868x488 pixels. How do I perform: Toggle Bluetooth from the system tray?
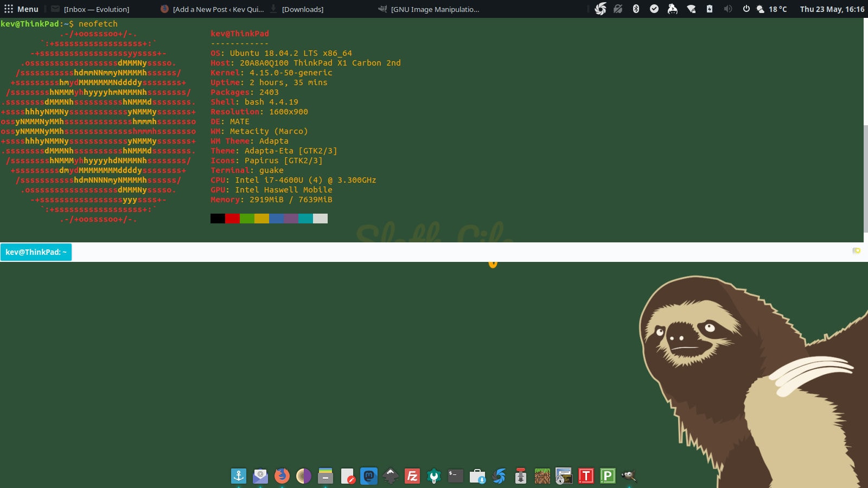coord(636,9)
